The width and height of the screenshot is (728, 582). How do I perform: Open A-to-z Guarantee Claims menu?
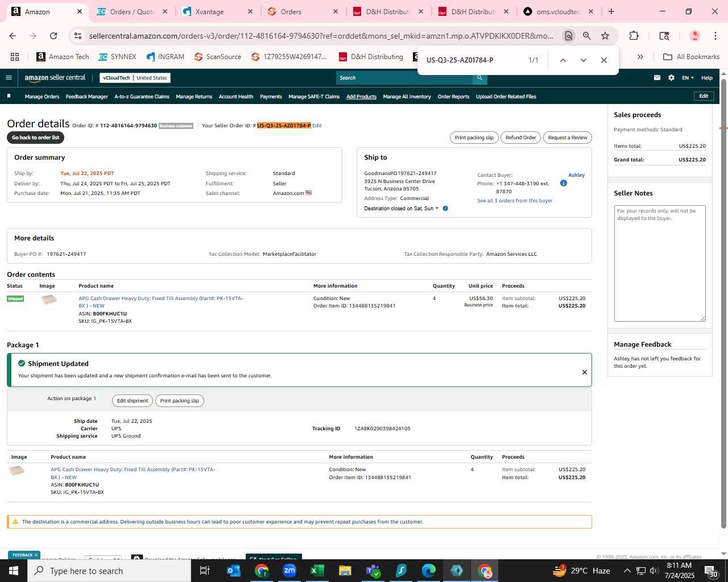click(x=142, y=97)
